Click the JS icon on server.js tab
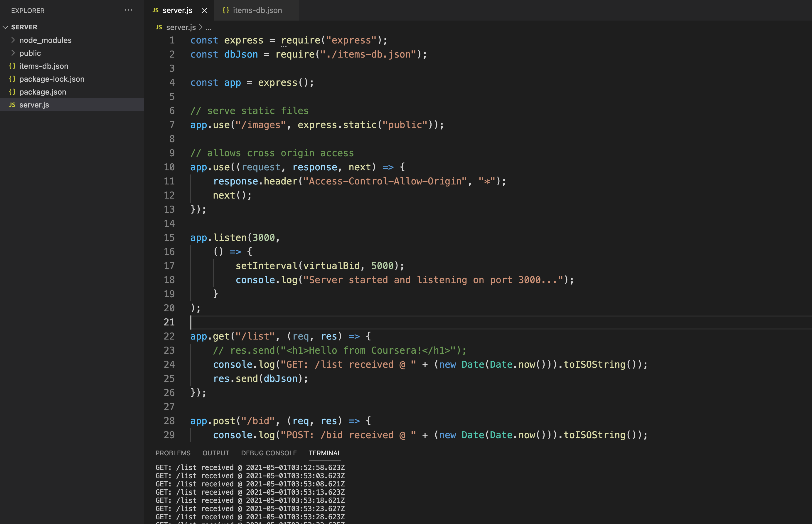Image resolution: width=812 pixels, height=524 pixels. coord(155,10)
